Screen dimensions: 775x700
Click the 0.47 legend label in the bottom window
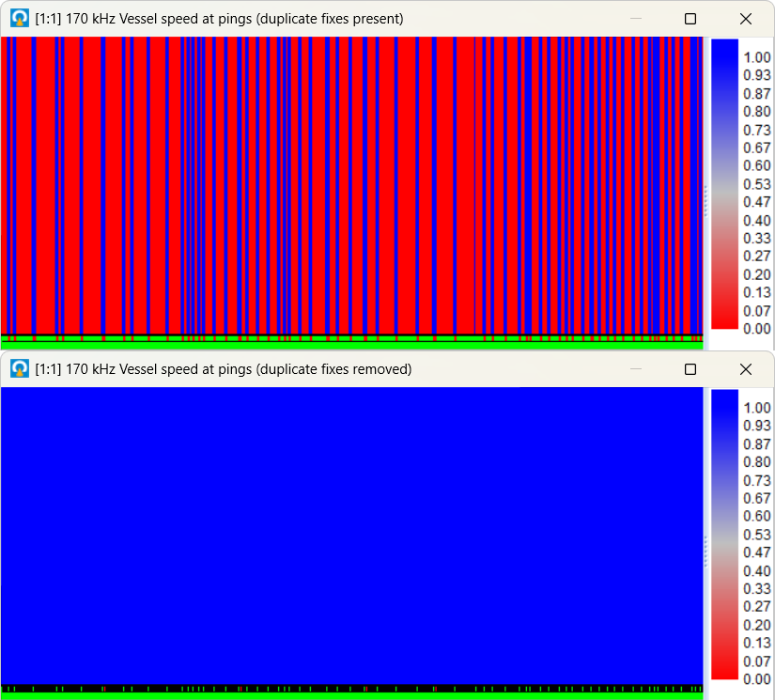(757, 552)
